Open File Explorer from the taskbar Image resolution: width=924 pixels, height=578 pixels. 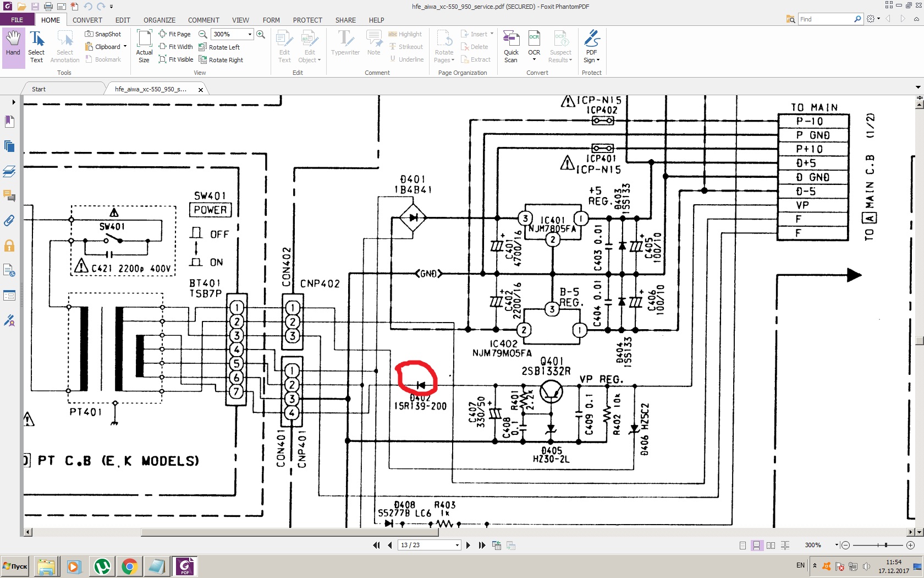point(46,566)
